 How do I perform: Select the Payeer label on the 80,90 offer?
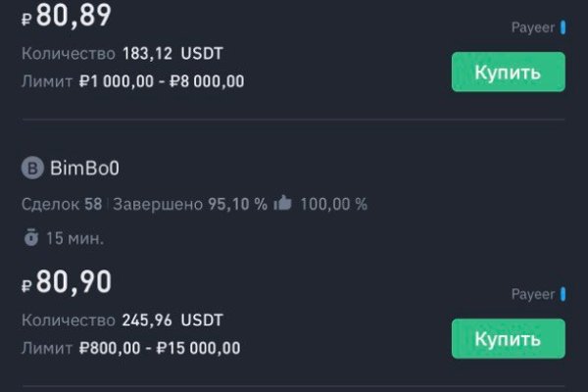532,294
